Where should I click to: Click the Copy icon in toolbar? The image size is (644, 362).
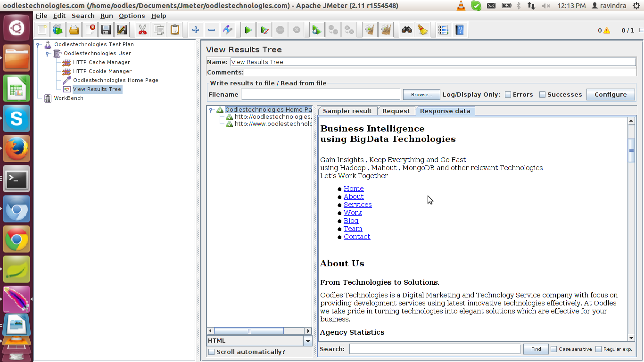[159, 30]
